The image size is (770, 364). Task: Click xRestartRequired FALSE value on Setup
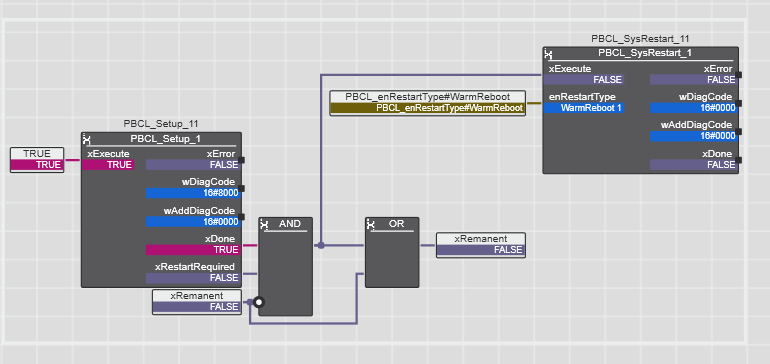[192, 278]
